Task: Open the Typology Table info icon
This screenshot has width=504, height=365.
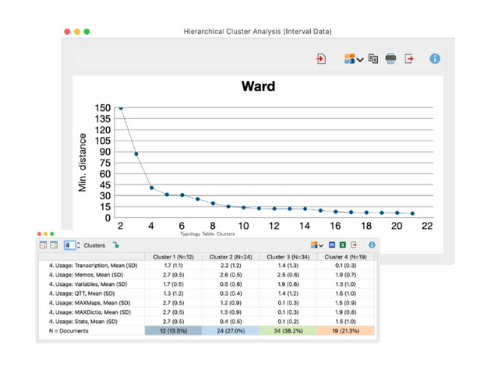Action: [x=372, y=245]
